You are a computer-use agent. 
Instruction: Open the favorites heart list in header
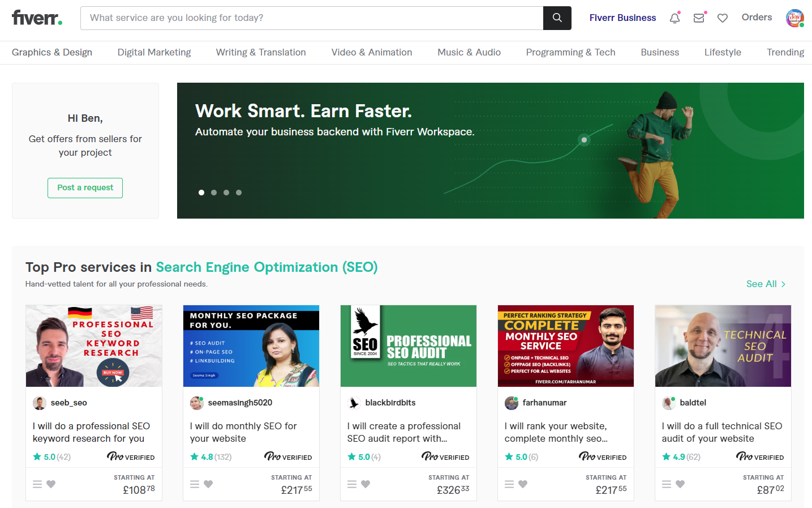click(x=723, y=18)
